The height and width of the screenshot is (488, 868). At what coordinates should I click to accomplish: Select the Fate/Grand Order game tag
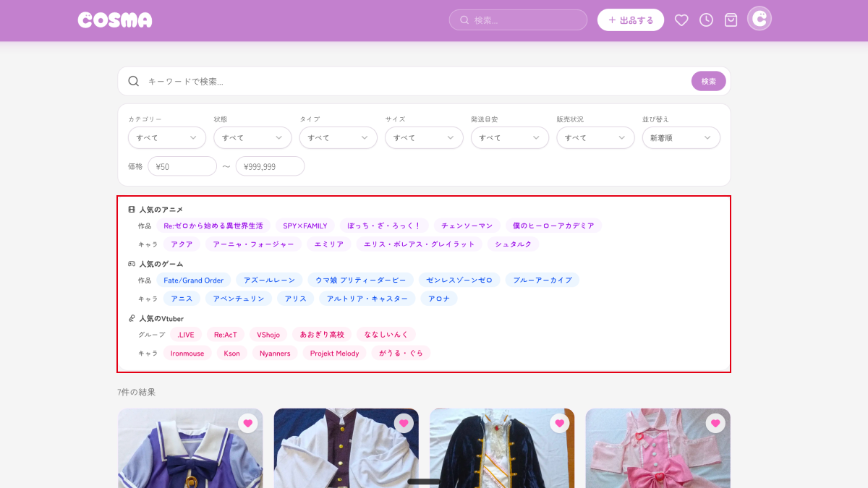point(193,280)
